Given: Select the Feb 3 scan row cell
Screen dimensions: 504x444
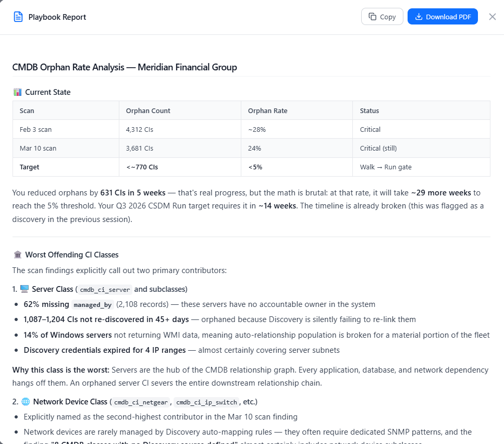Looking at the screenshot, I should 35,129.
